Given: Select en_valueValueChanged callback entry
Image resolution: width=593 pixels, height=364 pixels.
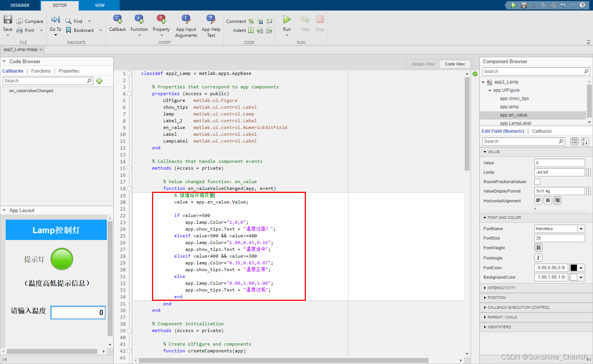Looking at the screenshot, I should click(x=31, y=91).
